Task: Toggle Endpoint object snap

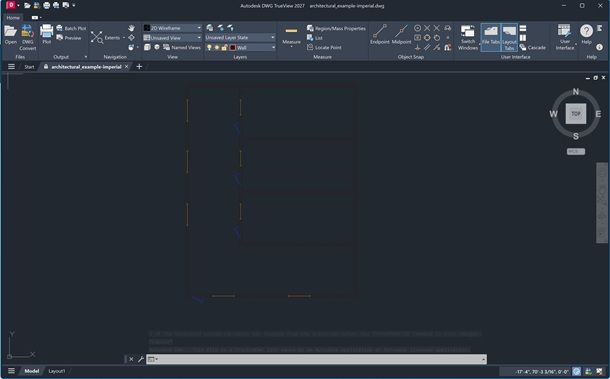Action: click(380, 35)
